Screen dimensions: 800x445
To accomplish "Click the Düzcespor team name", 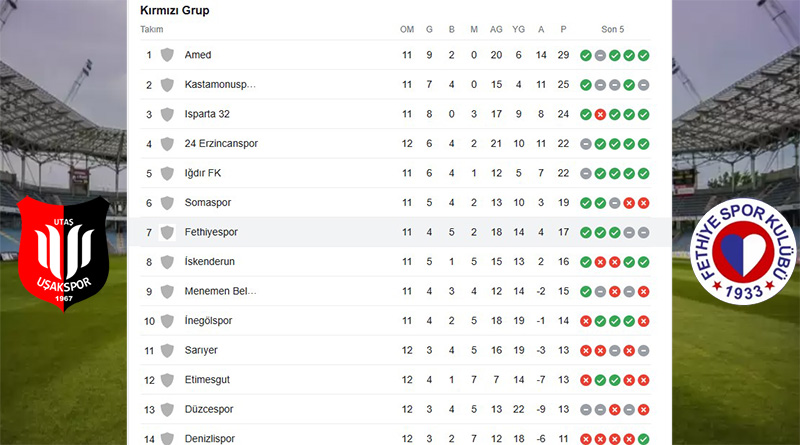I will pos(210,410).
